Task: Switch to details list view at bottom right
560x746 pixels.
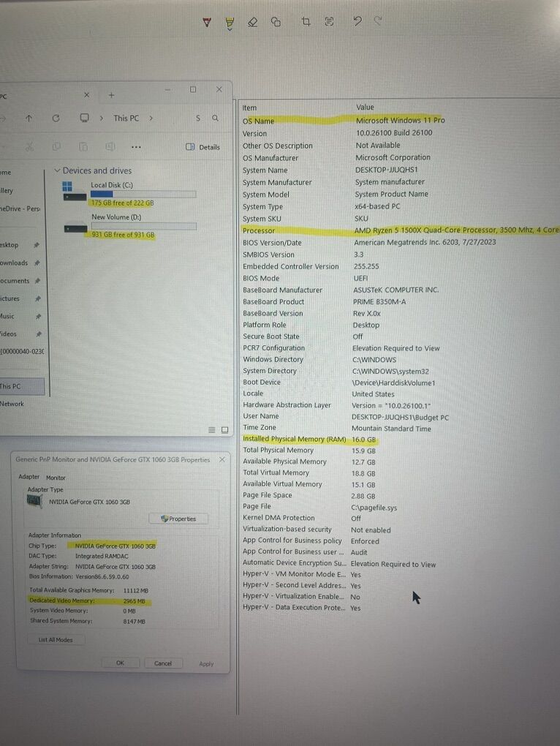Action: pyautogui.click(x=212, y=429)
